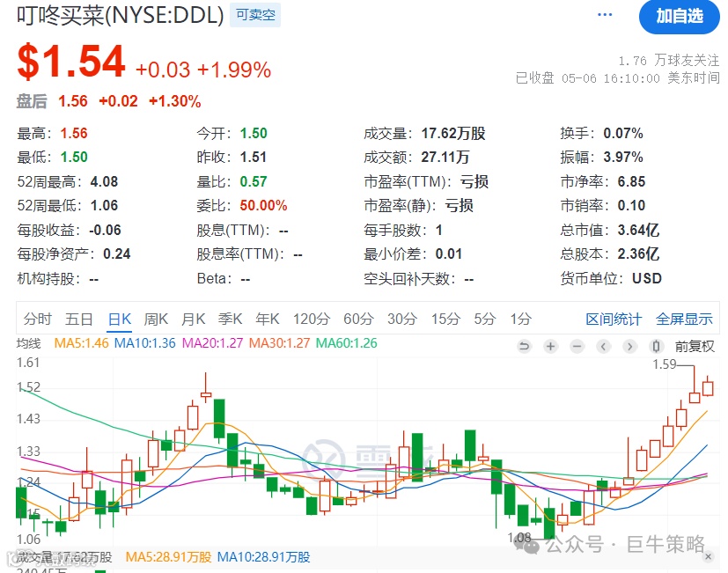This screenshot has width=728, height=573.
Task: Click the 1.59 high price marker on chart
Action: coord(665,364)
